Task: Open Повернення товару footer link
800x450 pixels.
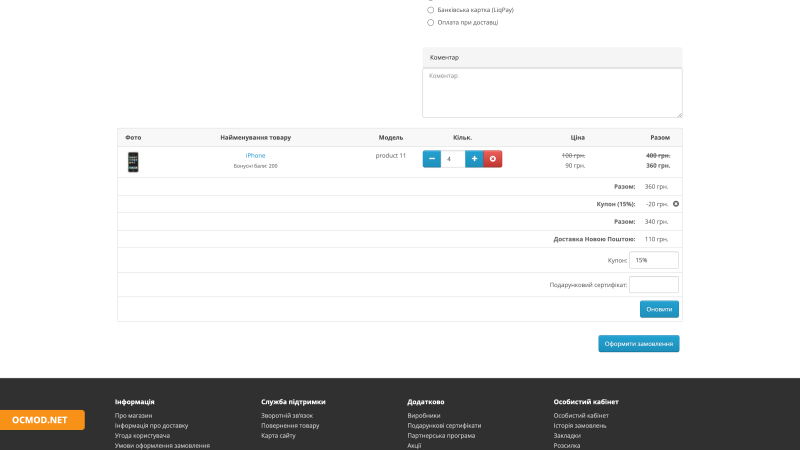Action: point(290,426)
